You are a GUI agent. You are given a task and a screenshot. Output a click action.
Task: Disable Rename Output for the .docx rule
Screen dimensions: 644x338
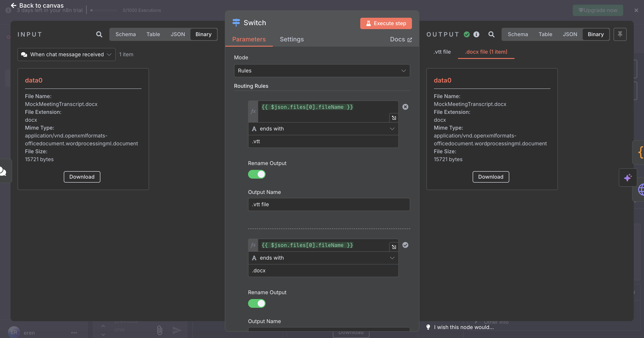coord(257,304)
